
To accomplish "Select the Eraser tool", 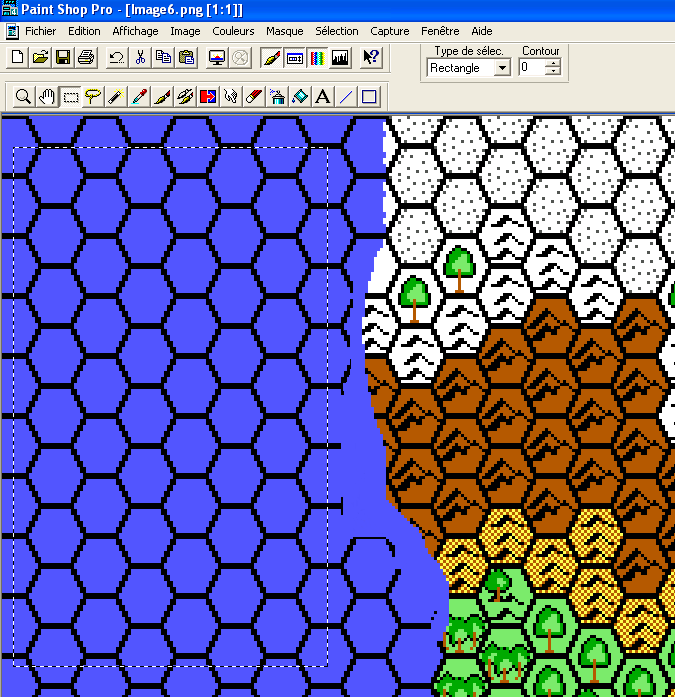I will (254, 96).
